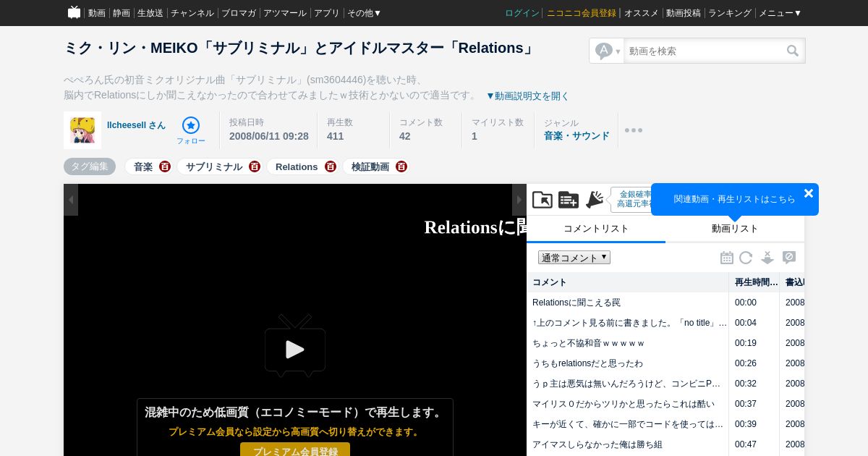The image size is (868, 456).
Task: Open dictionary icon for サブリミナル tag
Action: pyautogui.click(x=255, y=166)
